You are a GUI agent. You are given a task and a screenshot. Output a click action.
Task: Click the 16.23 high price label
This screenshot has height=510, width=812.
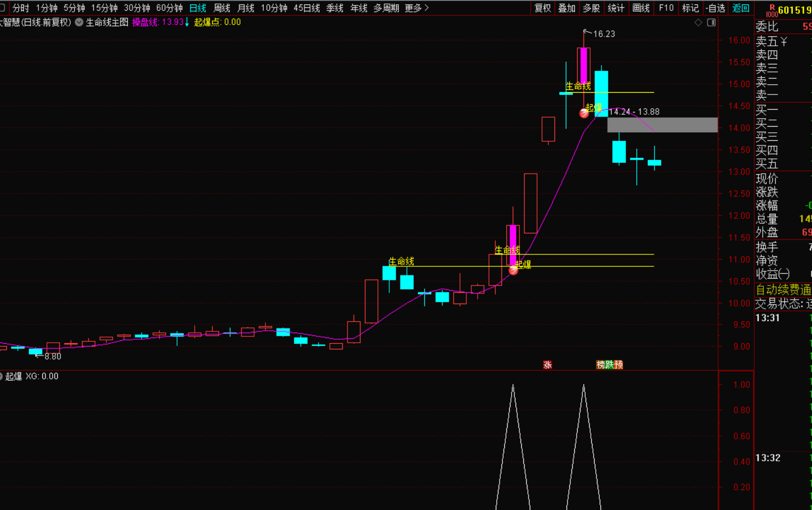click(x=604, y=34)
